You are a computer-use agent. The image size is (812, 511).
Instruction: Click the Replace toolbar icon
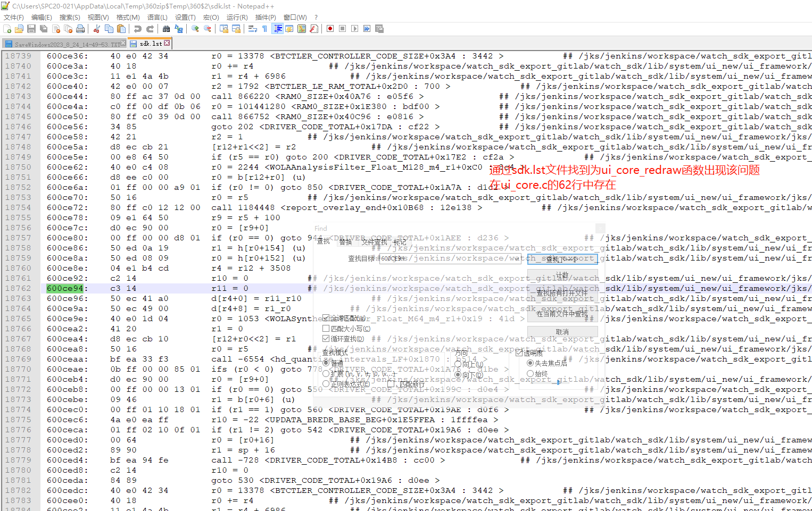tap(179, 29)
